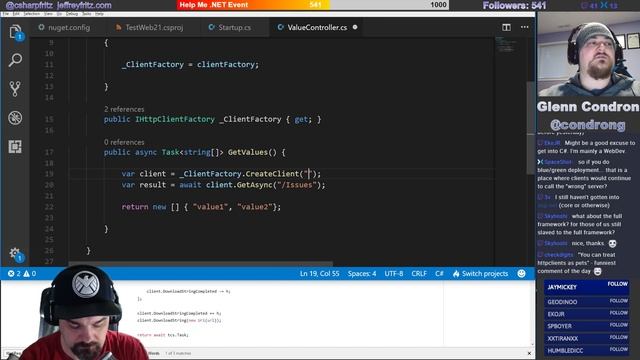This screenshot has height=360, width=640.
Task: Open the Debug menu
Action: [72, 14]
